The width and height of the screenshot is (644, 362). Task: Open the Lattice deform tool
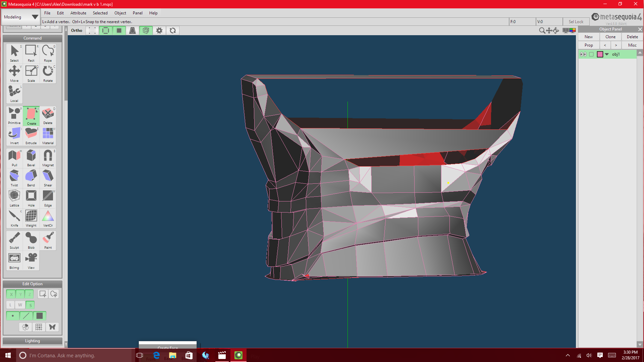click(x=14, y=198)
